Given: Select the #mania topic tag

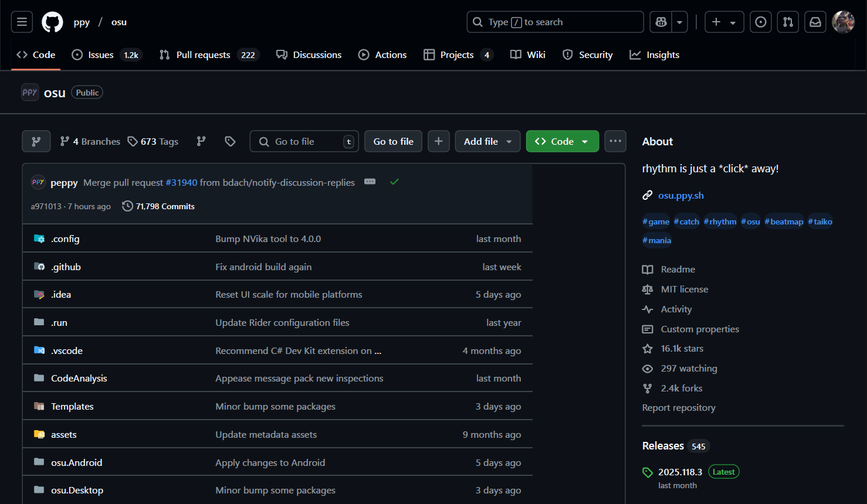Looking at the screenshot, I should click(x=657, y=240).
